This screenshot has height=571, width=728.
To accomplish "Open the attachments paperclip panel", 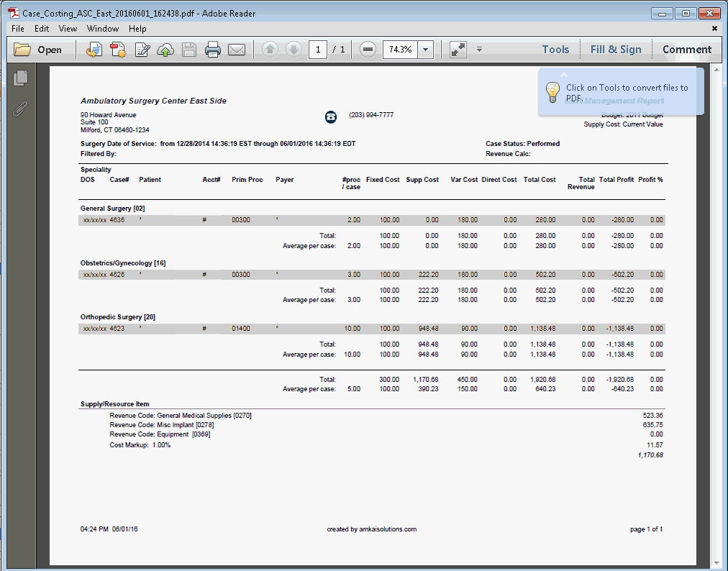I will click(20, 109).
